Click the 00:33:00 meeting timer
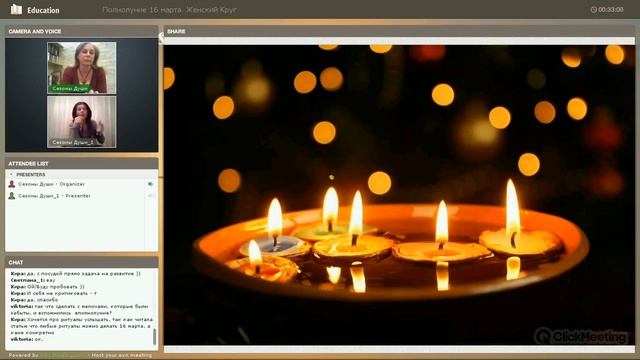Image resolution: width=640 pixels, height=360 pixels. pyautogui.click(x=611, y=9)
